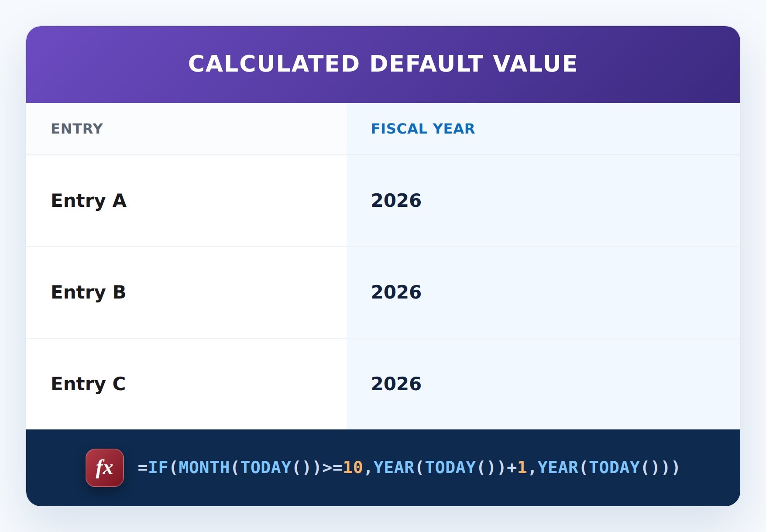Screen dimensions: 766x532
Task: Click the red fx formula icon
Action: point(105,468)
